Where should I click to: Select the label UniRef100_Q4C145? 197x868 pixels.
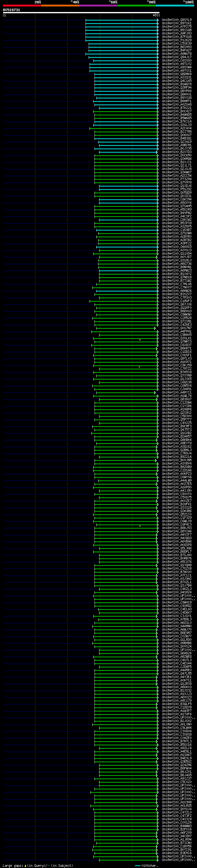(177, 81)
